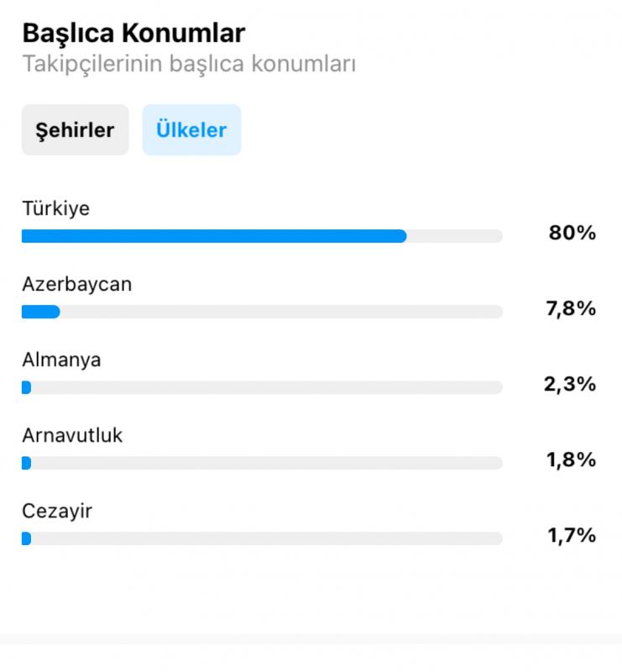
Task: Click the Arnavutluk country label
Action: [72, 435]
